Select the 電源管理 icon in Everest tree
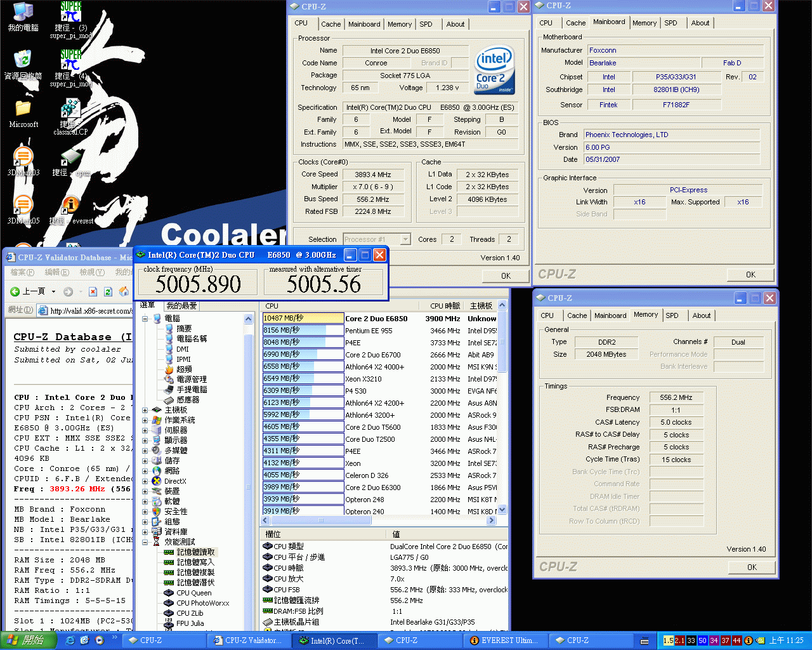 (x=169, y=380)
